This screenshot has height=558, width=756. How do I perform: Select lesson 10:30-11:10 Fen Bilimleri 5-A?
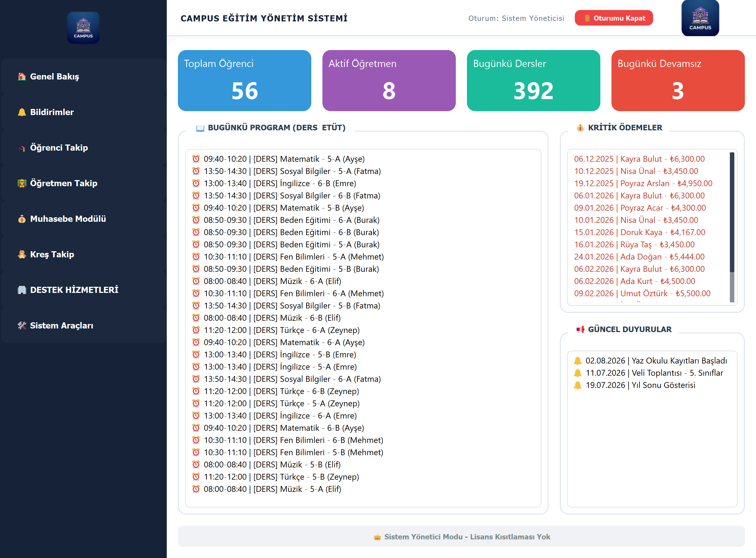point(288,257)
